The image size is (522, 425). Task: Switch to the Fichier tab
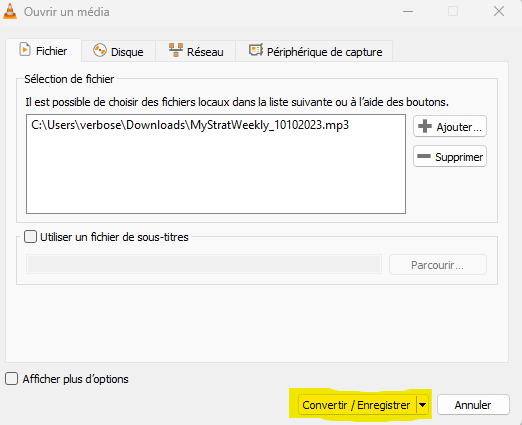tap(43, 51)
